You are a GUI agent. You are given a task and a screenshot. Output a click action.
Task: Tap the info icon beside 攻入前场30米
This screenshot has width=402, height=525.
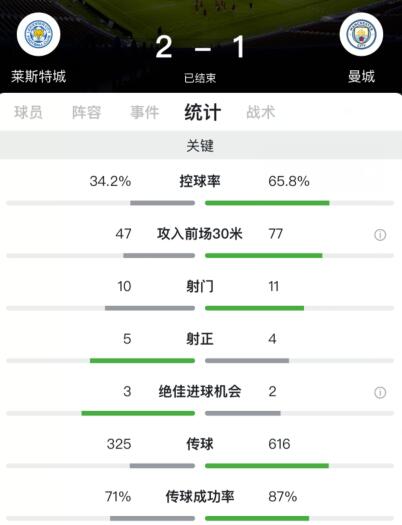coord(380,235)
